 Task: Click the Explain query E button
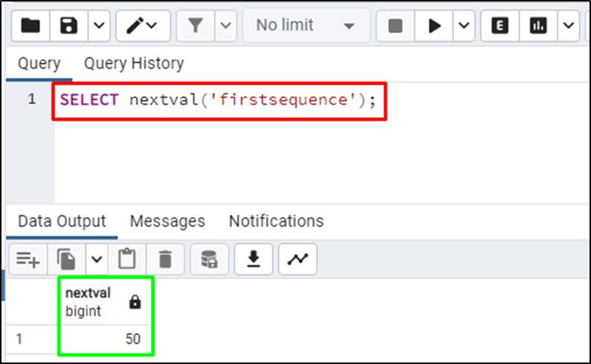(500, 26)
